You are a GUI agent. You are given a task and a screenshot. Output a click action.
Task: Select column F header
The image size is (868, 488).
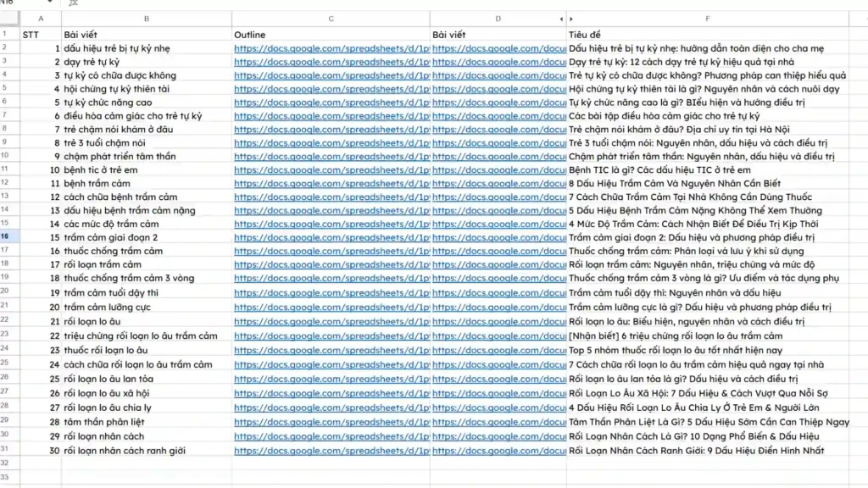708,19
